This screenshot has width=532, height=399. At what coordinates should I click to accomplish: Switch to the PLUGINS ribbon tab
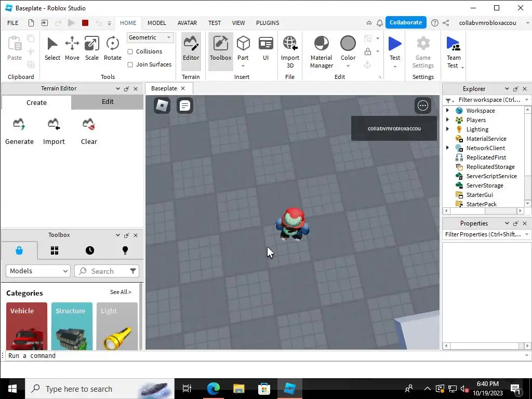point(268,23)
